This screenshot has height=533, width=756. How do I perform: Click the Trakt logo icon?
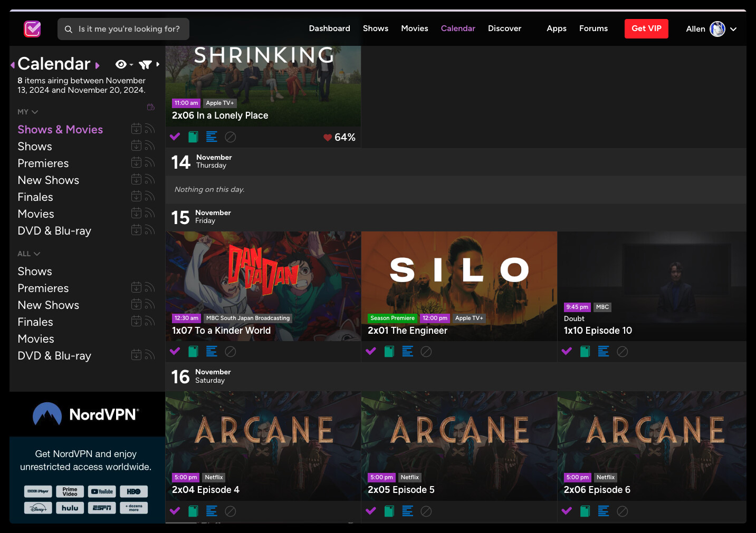click(33, 29)
